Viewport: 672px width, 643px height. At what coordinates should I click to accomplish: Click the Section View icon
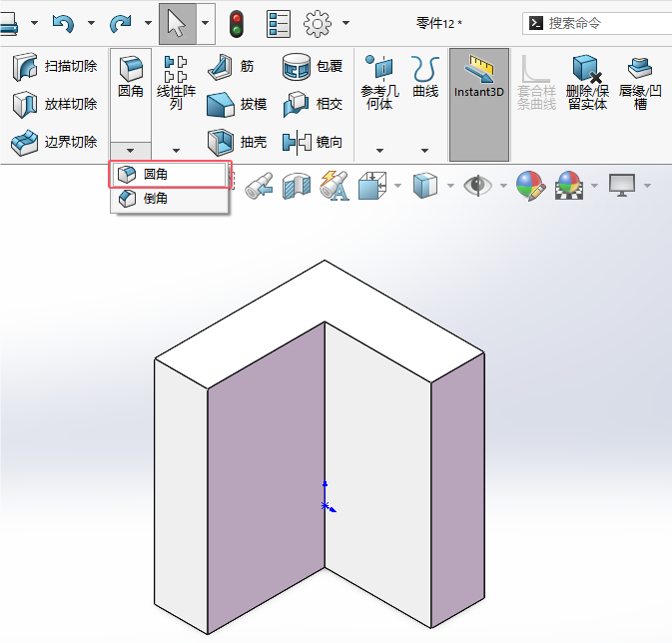297,186
